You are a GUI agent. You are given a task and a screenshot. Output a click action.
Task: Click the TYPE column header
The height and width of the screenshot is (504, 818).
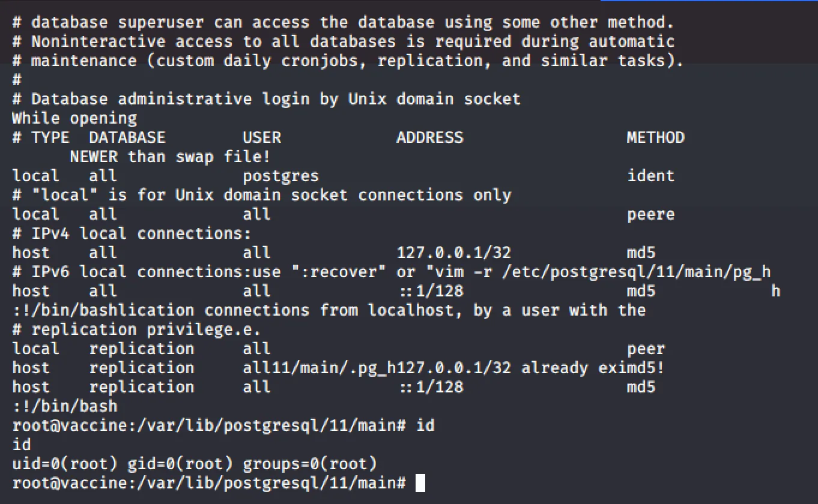(50, 137)
